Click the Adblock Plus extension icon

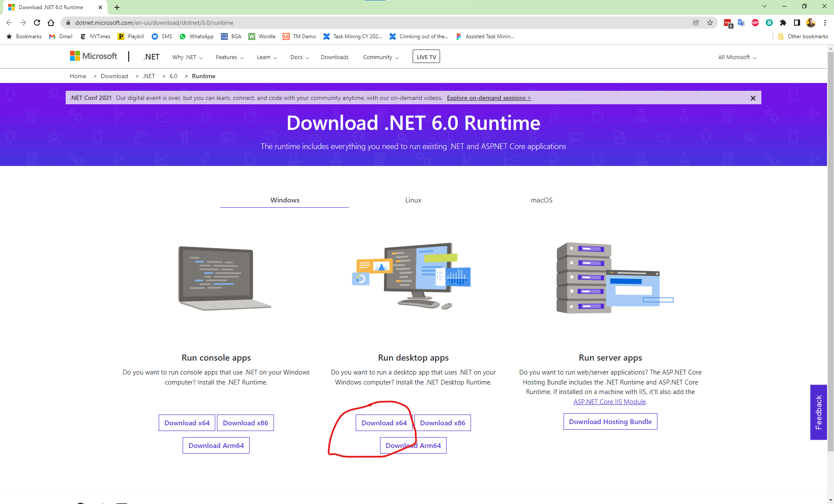point(755,22)
